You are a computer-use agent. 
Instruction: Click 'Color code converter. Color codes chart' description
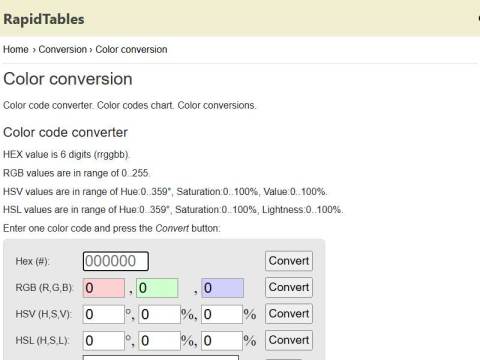[x=130, y=105]
